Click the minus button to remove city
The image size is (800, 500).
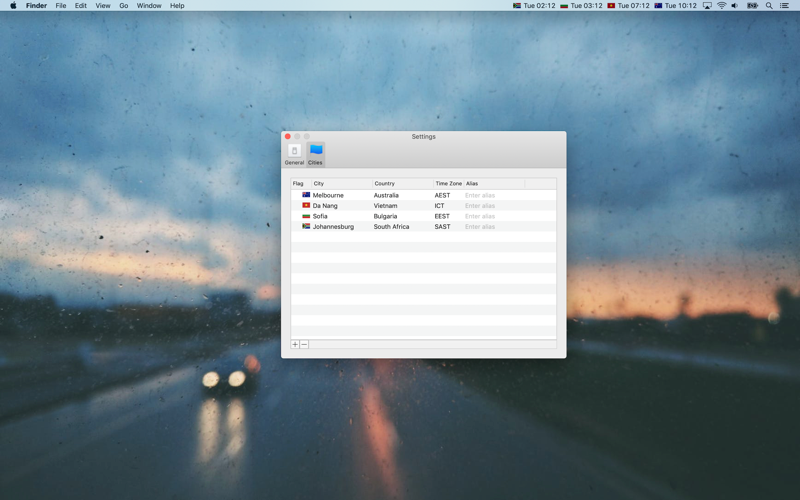point(304,344)
